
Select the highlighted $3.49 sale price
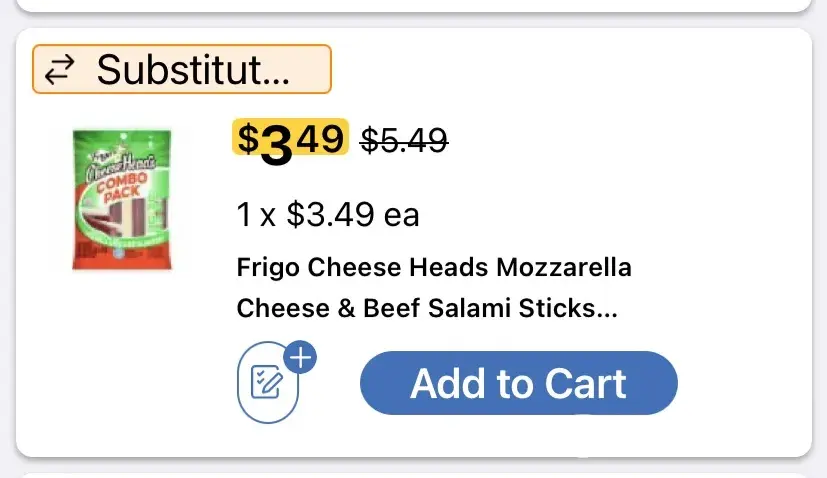pyautogui.click(x=290, y=140)
